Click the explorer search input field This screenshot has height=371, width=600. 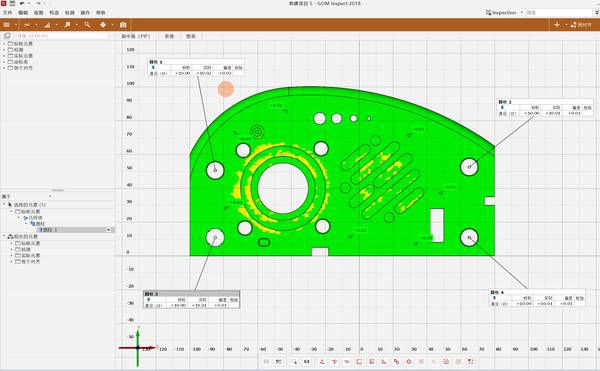pos(61,36)
